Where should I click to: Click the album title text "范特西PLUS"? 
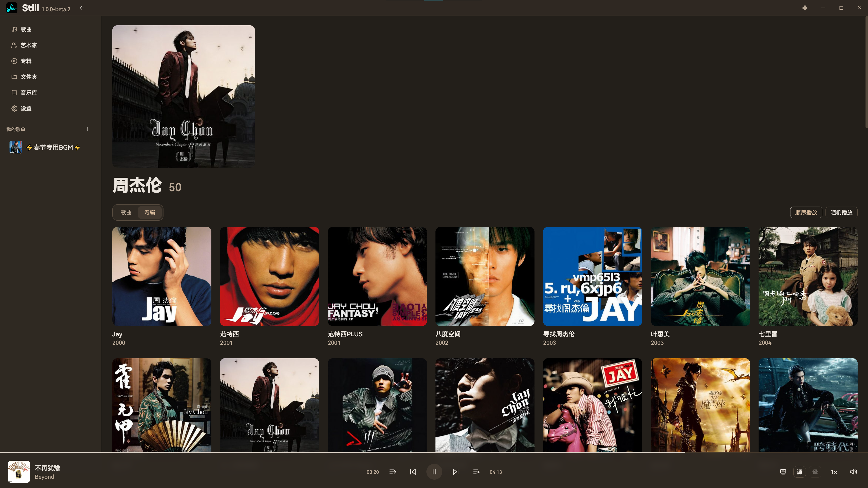coord(345,334)
